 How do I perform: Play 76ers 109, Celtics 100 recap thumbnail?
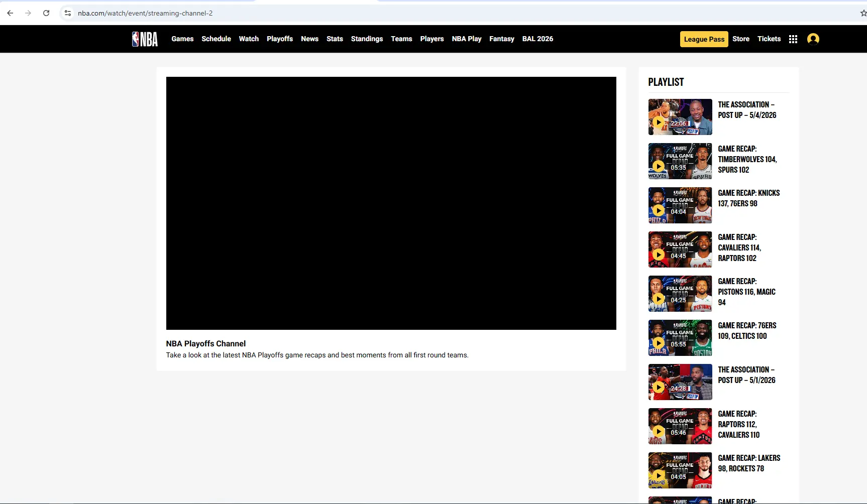pos(680,338)
